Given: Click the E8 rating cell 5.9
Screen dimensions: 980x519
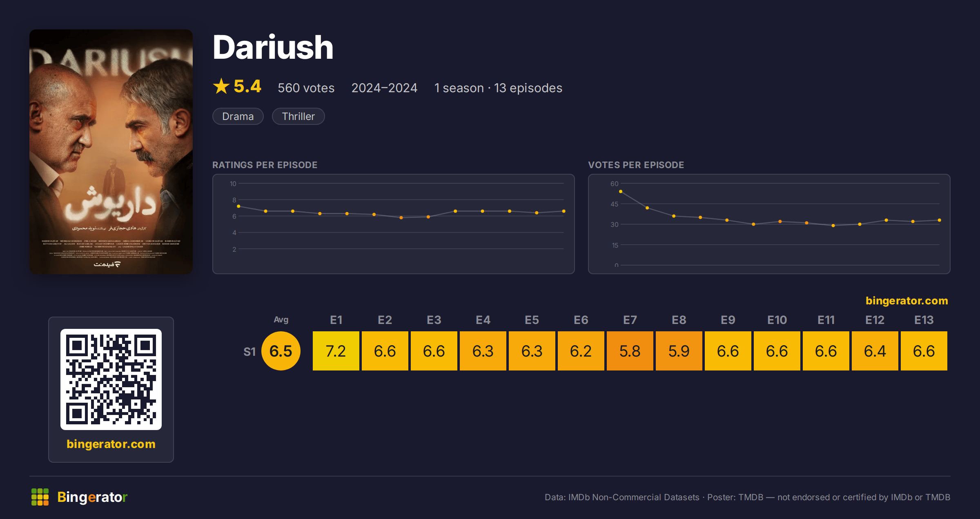Looking at the screenshot, I should pos(679,351).
